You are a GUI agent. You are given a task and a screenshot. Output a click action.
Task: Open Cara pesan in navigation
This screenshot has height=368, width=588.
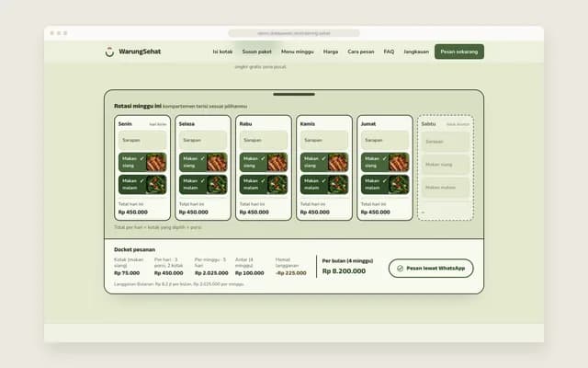pyautogui.click(x=361, y=52)
